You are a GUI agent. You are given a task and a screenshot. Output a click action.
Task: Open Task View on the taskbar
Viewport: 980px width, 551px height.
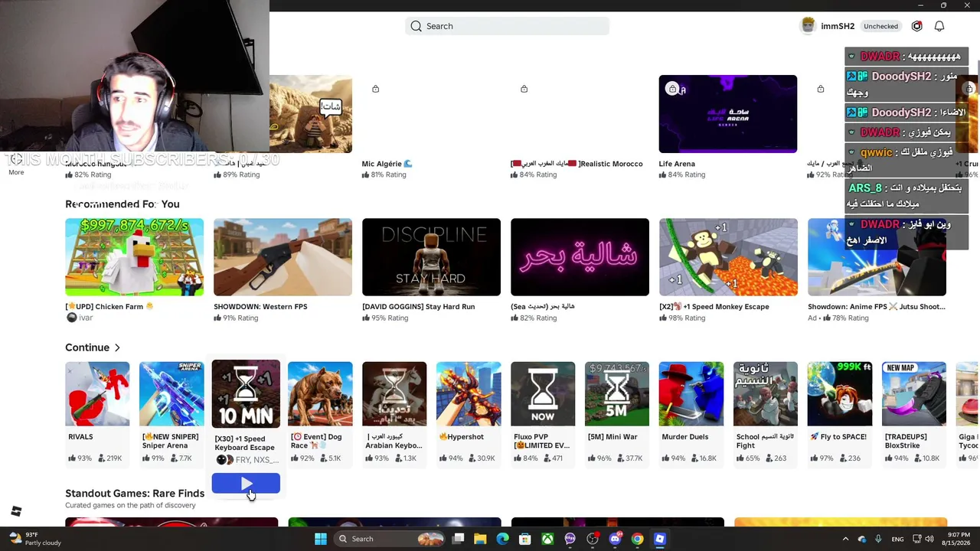click(458, 539)
